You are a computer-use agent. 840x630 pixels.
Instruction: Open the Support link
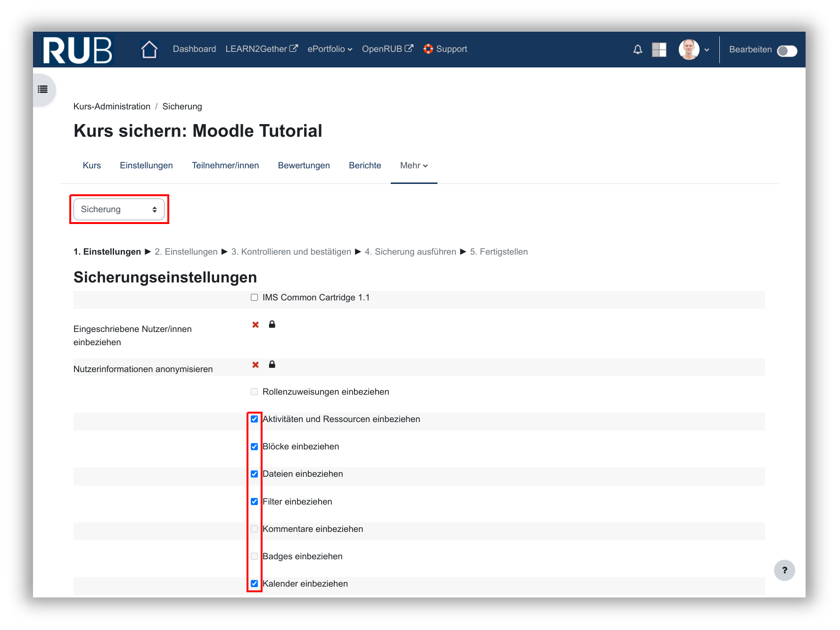[445, 49]
